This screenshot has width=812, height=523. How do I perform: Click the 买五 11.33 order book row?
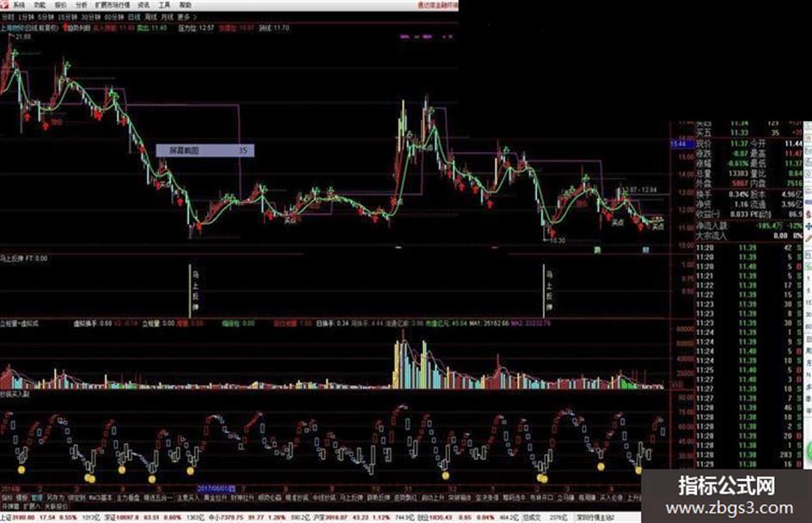pyautogui.click(x=748, y=132)
